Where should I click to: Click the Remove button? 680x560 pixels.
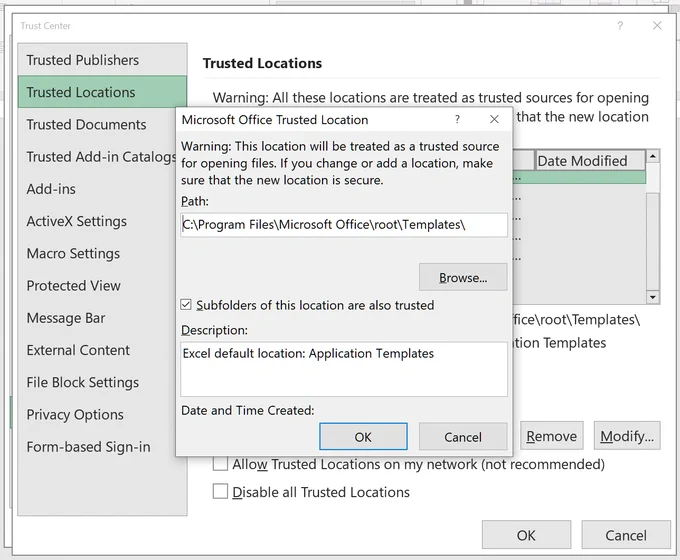[x=552, y=436]
